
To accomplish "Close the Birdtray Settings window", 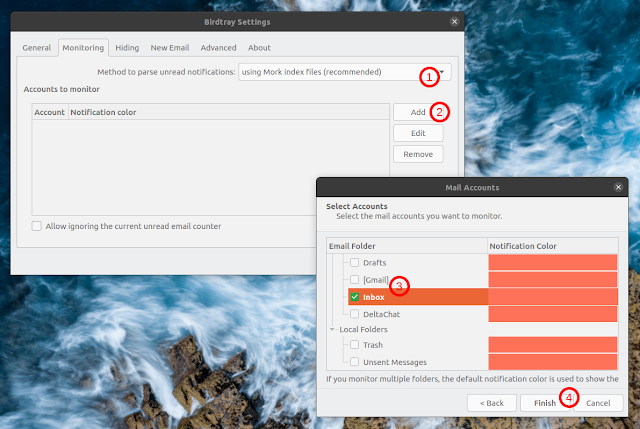I will [x=456, y=21].
